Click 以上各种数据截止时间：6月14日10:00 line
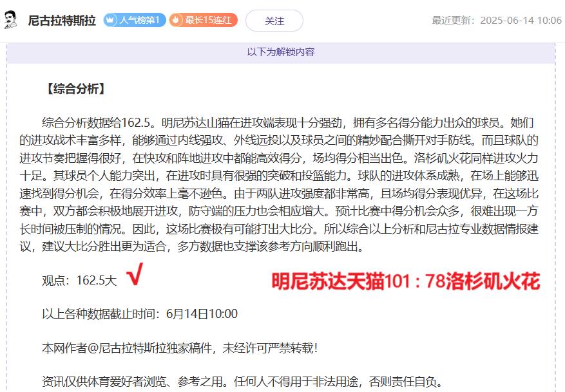Viewport: 565px width, 392px height. point(140,314)
